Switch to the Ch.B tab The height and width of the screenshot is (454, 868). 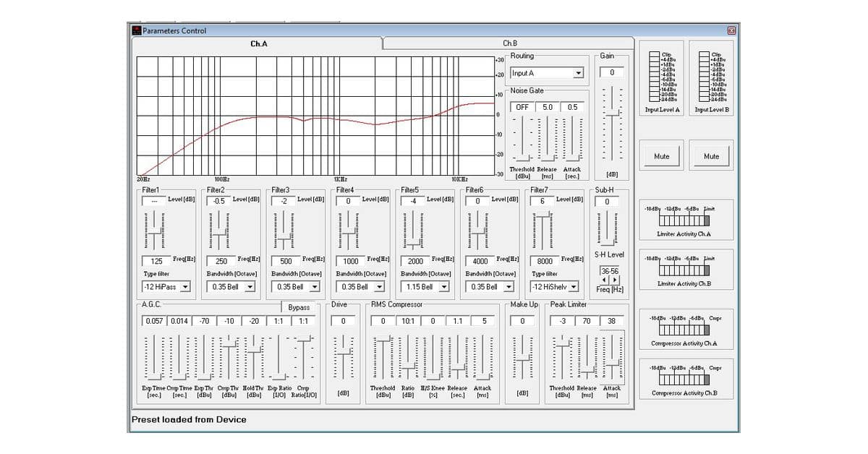(510, 44)
